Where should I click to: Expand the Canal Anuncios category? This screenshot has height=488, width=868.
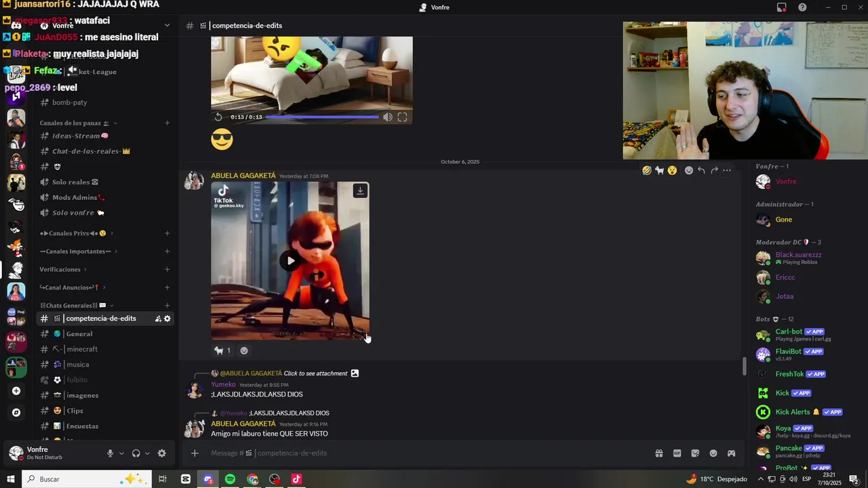(73, 287)
